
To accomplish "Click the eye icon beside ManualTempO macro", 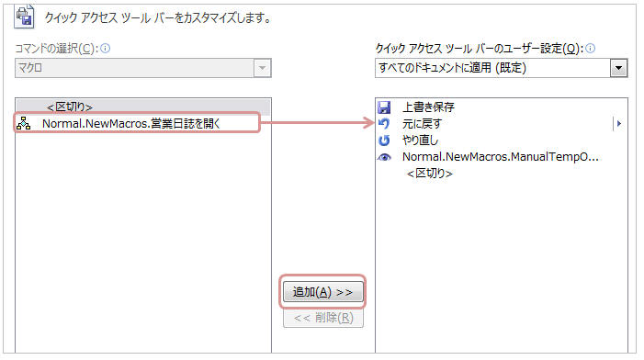I will click(x=384, y=157).
